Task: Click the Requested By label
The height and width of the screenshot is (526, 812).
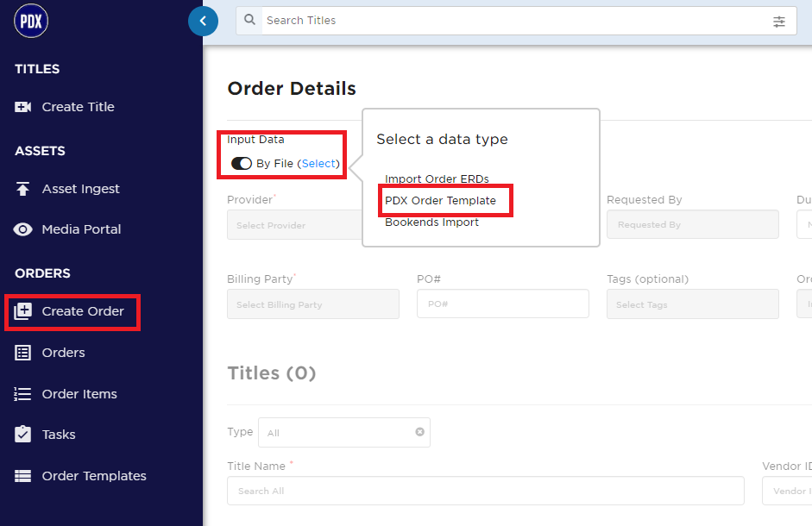Action: pos(645,200)
